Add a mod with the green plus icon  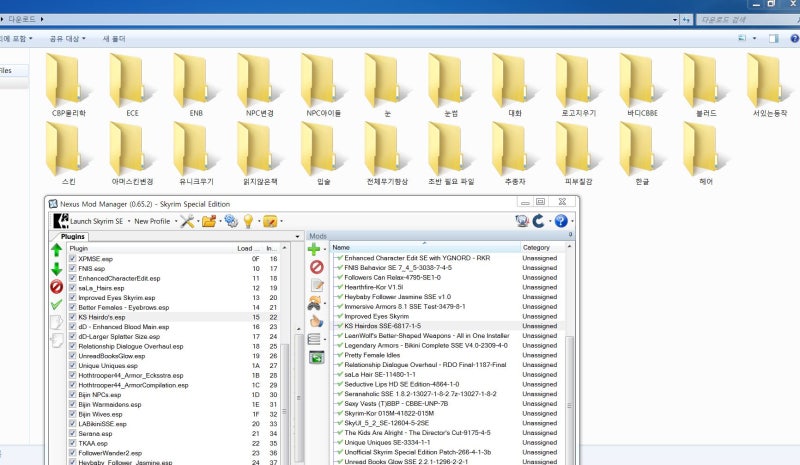[314, 249]
